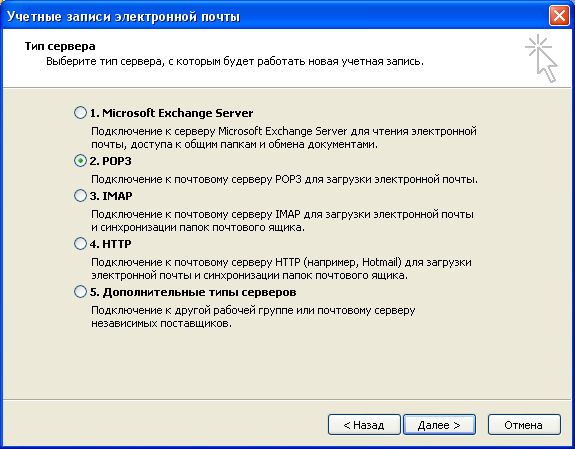Viewport: 575px width, 449px height.
Task: Select the Microsoft Exchange Server radio button
Action: (x=80, y=113)
